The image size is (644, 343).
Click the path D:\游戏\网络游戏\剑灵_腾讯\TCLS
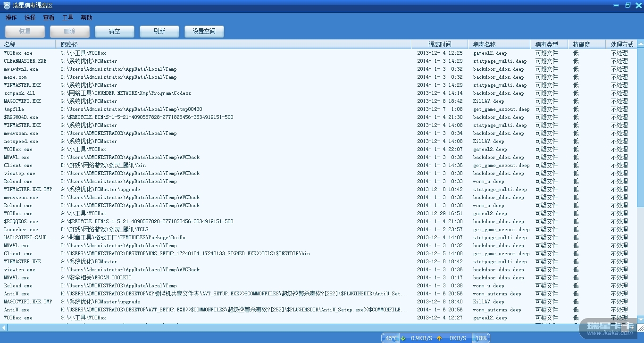click(x=104, y=229)
